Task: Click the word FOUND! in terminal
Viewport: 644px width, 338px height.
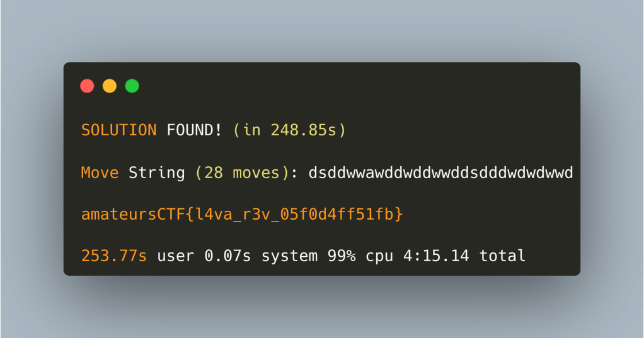Action: (195, 130)
